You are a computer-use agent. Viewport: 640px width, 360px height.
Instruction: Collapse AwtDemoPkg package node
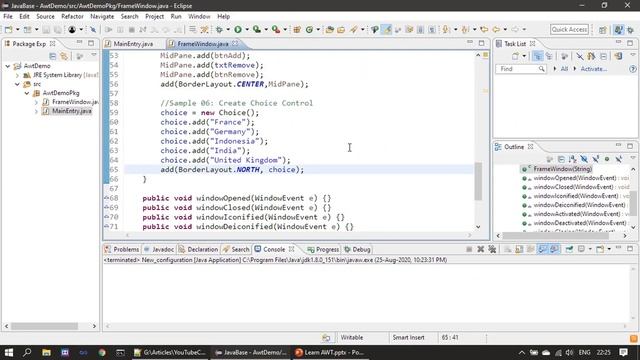coord(27,93)
